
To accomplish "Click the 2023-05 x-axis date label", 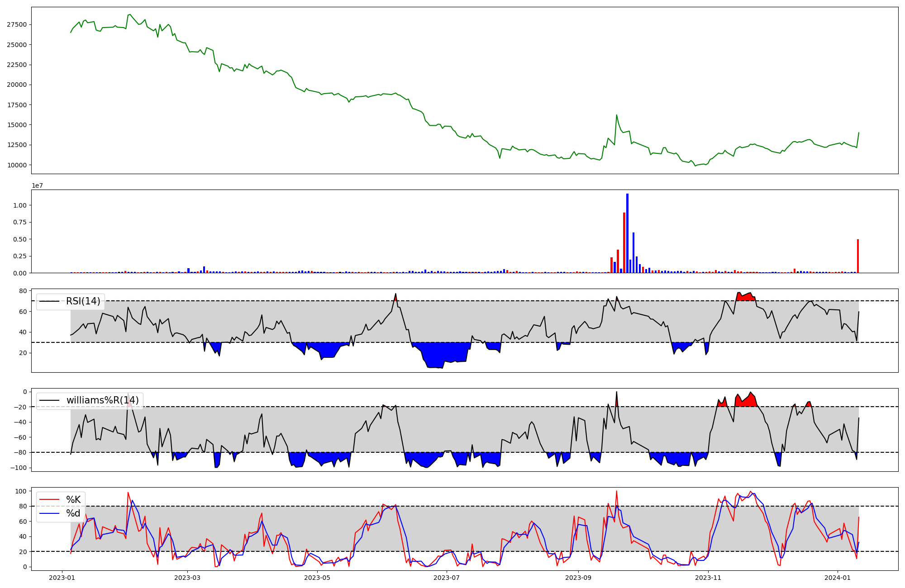I will [317, 578].
